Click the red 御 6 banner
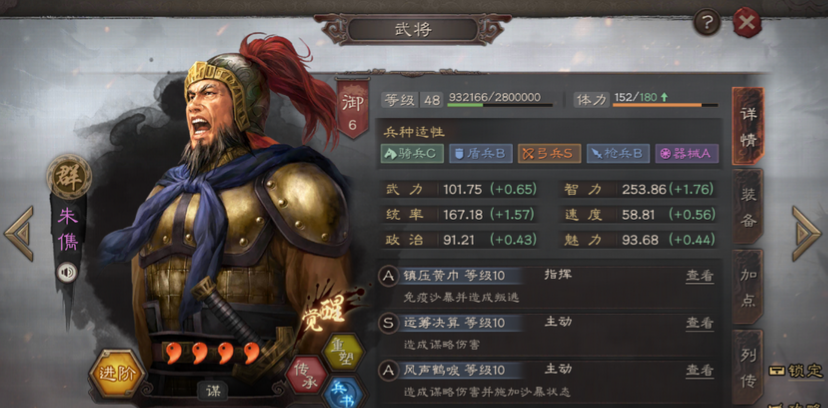Image resolution: width=829 pixels, height=408 pixels. [352, 109]
